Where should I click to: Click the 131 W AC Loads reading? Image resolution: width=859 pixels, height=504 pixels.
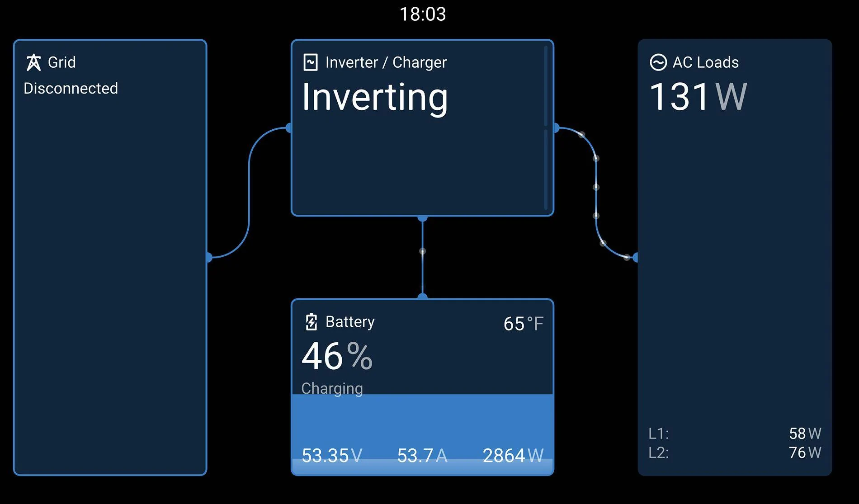[698, 97]
